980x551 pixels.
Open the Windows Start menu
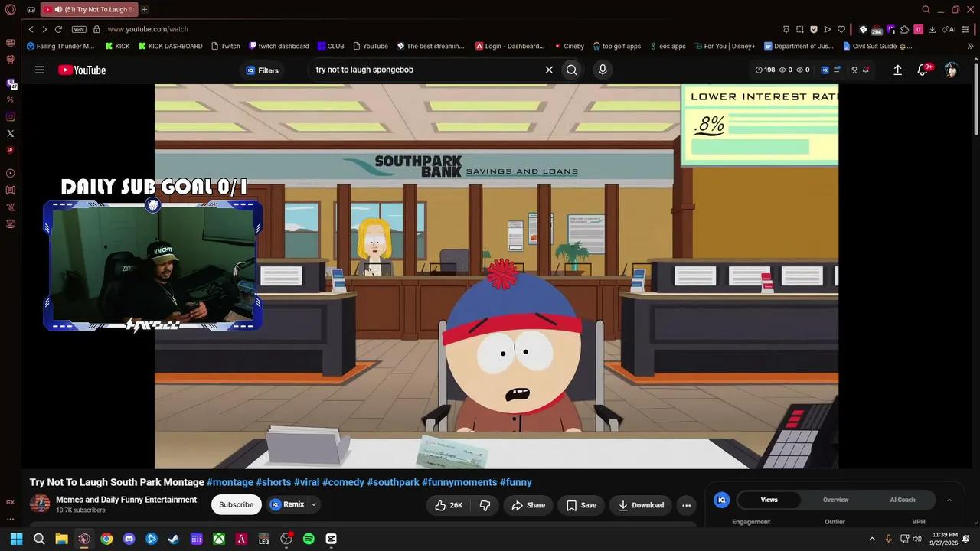16,539
